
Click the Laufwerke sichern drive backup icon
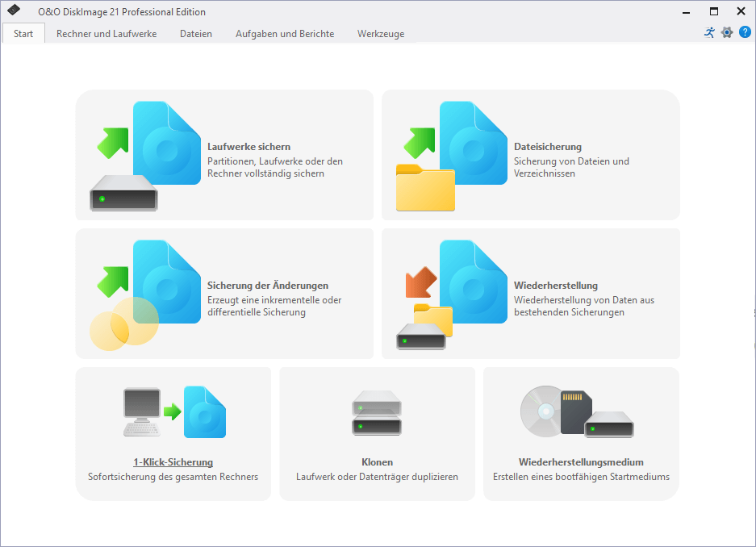145,156
